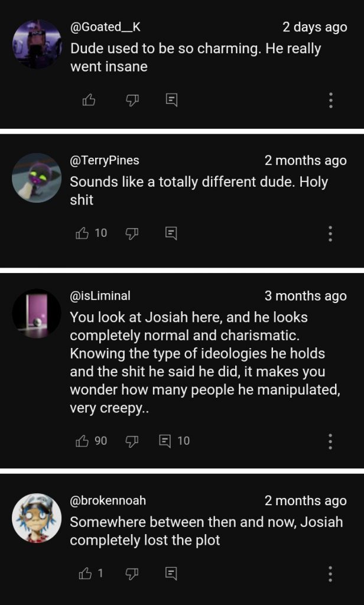The width and height of the screenshot is (364, 605).
Task: Open the @isLiminal channel link
Action: click(100, 296)
